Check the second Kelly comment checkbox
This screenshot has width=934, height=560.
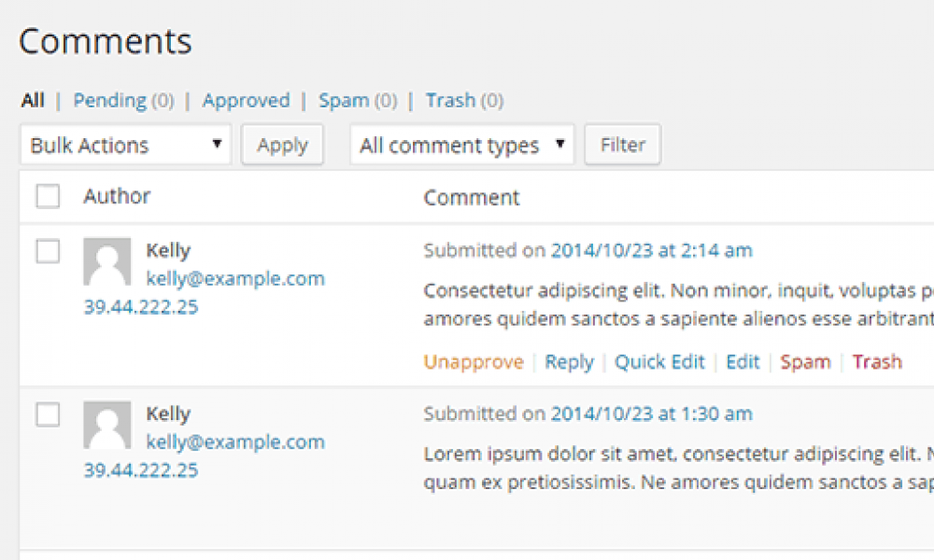click(x=48, y=414)
